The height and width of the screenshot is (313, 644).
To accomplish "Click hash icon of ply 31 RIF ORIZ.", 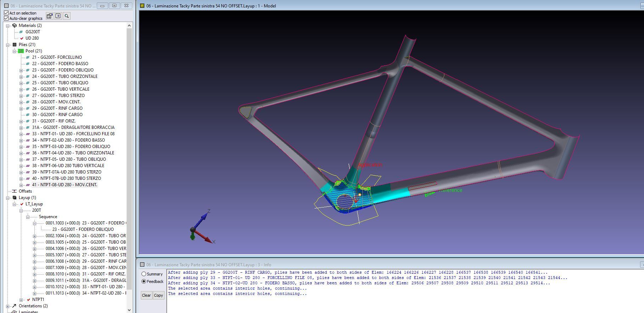I will (28, 121).
